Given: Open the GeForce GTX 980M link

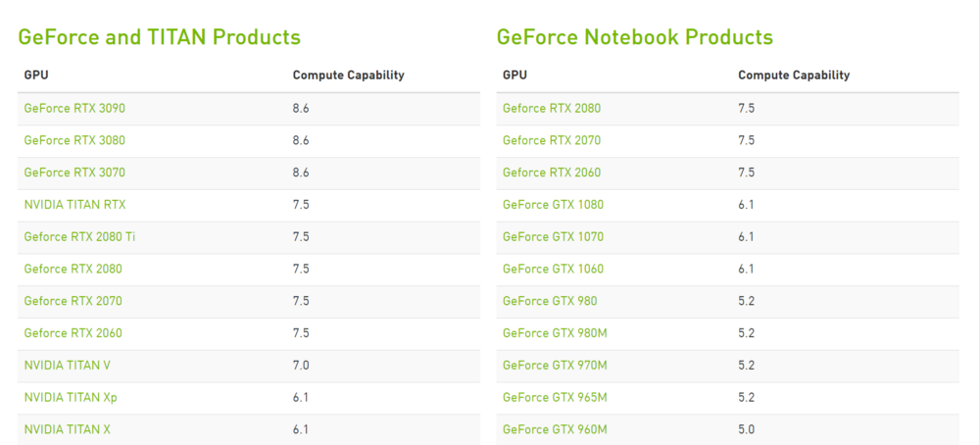Looking at the screenshot, I should click(555, 333).
